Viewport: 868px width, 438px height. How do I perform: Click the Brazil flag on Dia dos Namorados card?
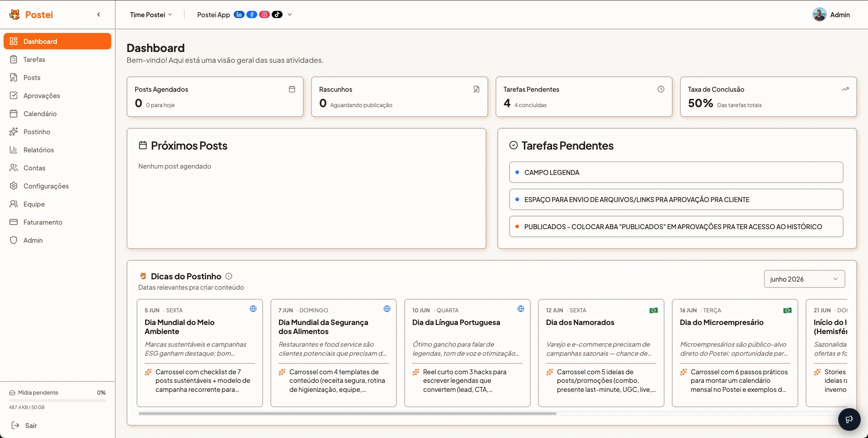pos(654,310)
